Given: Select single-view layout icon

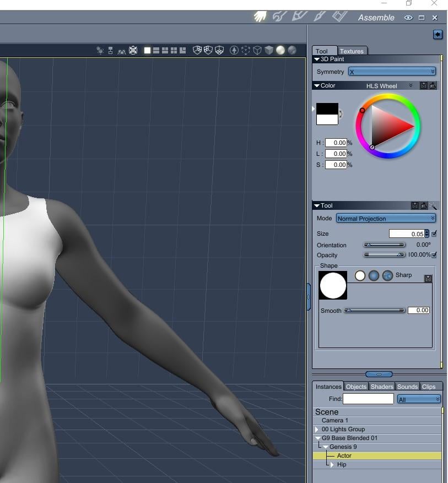Looking at the screenshot, I should coord(147,50).
